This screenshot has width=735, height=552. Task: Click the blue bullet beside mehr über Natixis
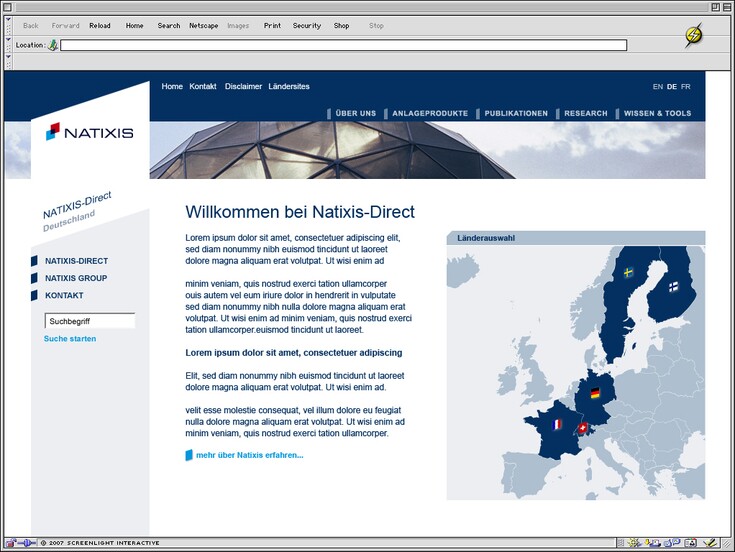(189, 455)
